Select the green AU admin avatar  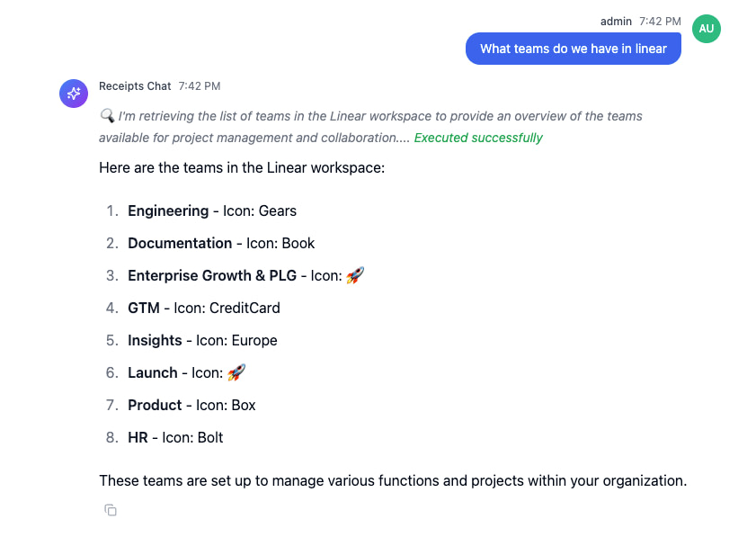tap(707, 29)
